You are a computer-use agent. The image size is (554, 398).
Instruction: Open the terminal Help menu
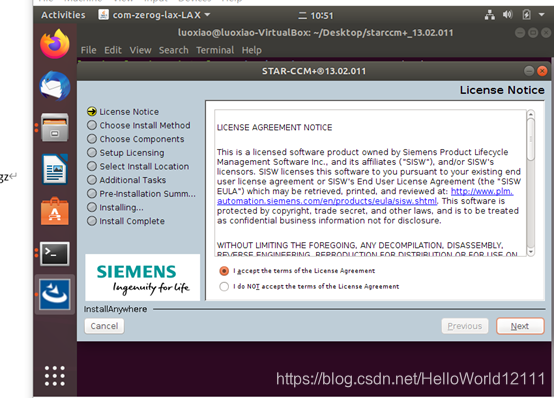tap(252, 50)
